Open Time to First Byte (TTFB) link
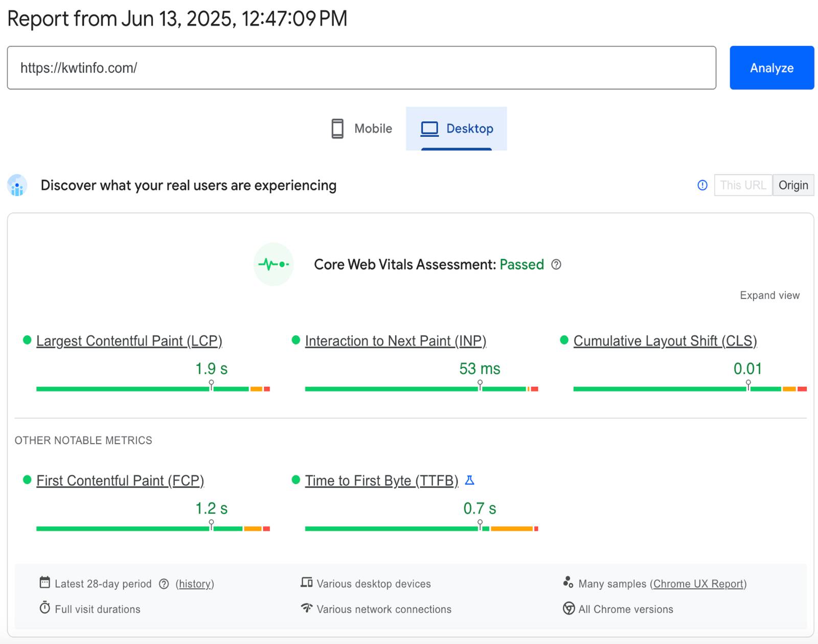The height and width of the screenshot is (644, 818). pyautogui.click(x=382, y=480)
